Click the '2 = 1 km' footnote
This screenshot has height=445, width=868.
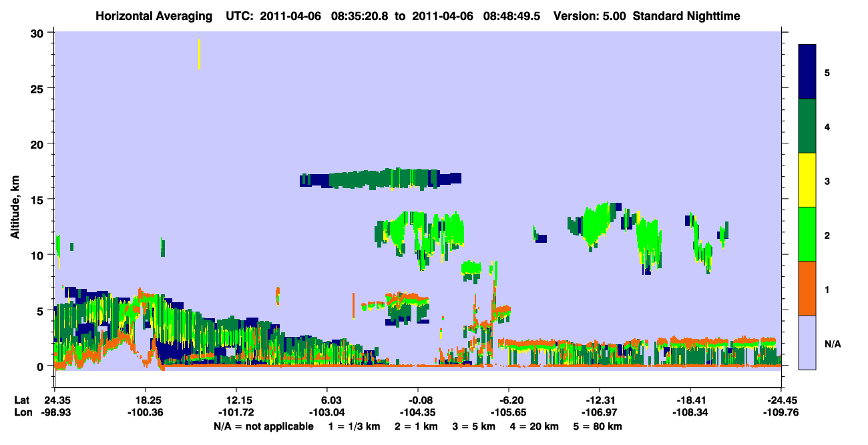click(x=416, y=426)
